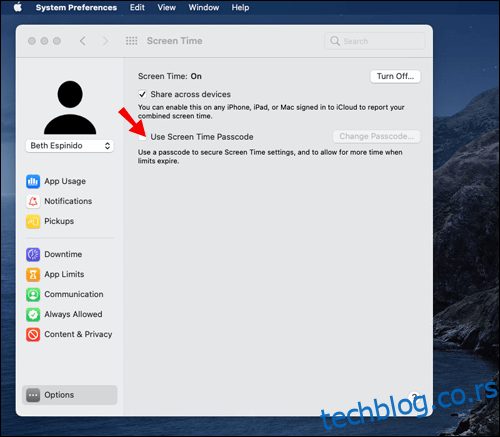Select the Notifications bell icon
This screenshot has width=500, height=437.
pos(33,201)
